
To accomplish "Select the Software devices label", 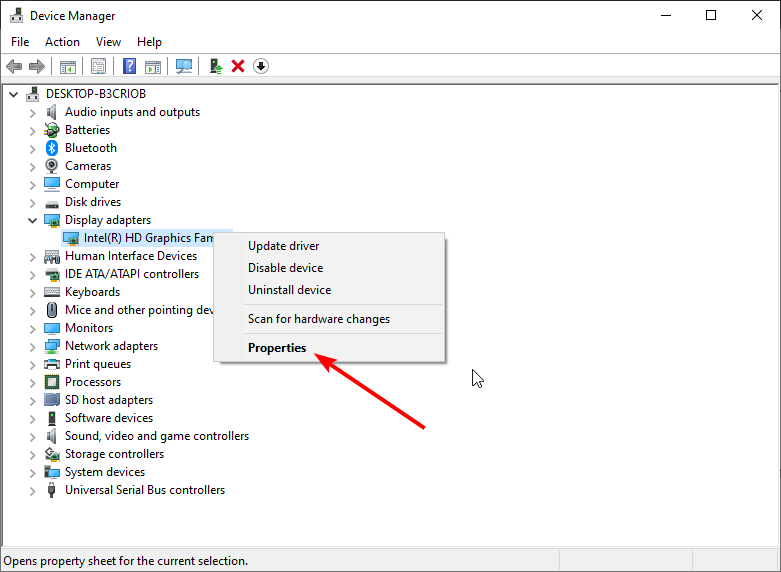I will point(109,418).
